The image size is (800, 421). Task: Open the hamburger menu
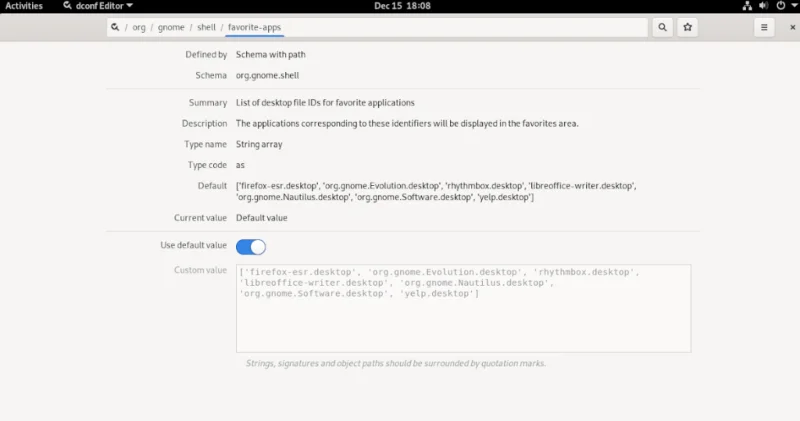[764, 28]
